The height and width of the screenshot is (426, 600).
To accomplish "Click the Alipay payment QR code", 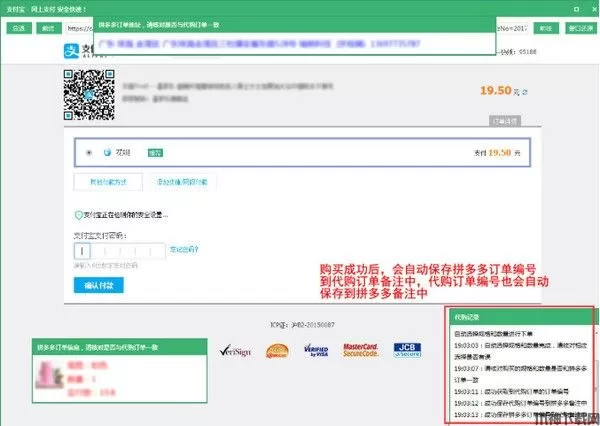I will (x=89, y=95).
